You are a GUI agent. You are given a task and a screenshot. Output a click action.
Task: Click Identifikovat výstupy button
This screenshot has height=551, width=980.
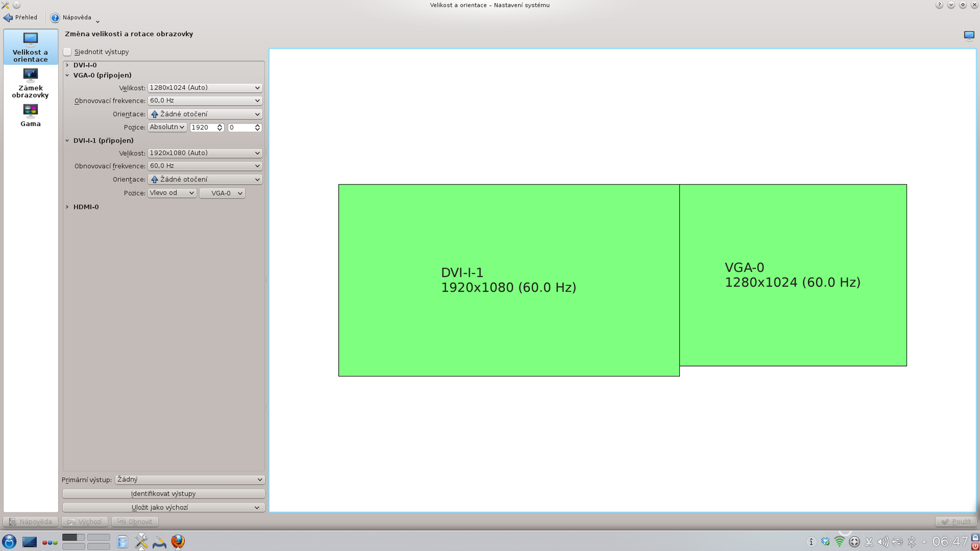[x=164, y=493]
